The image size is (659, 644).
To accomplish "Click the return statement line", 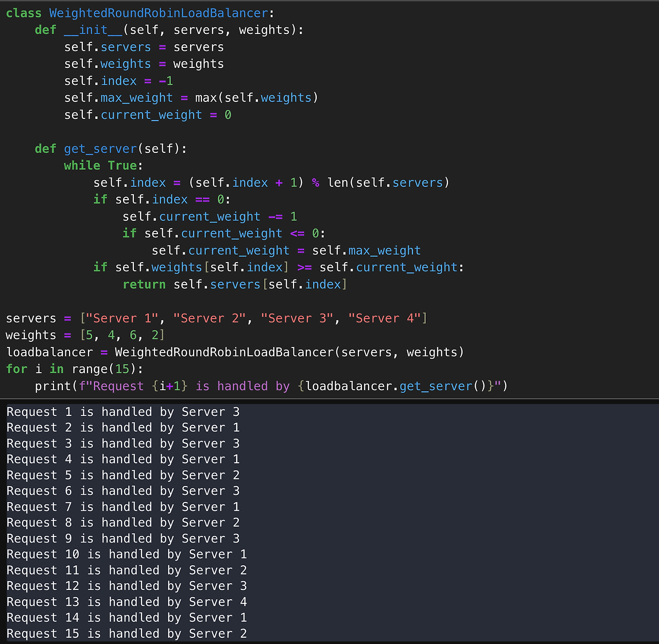I will pyautogui.click(x=235, y=285).
